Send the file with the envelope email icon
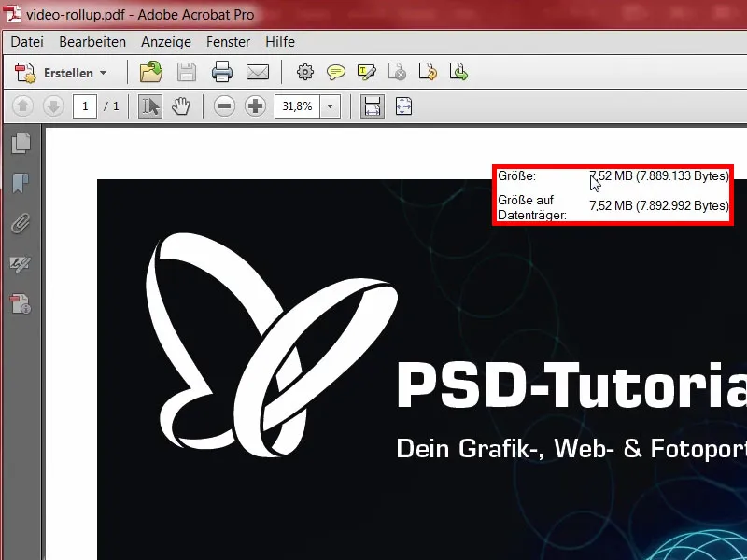Image resolution: width=747 pixels, height=560 pixels. pos(258,73)
